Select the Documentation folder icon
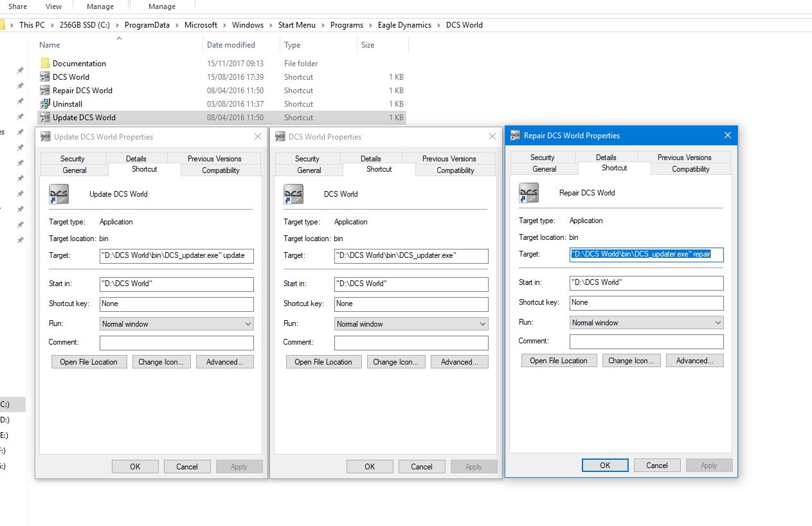The width and height of the screenshot is (812, 526). coord(45,63)
